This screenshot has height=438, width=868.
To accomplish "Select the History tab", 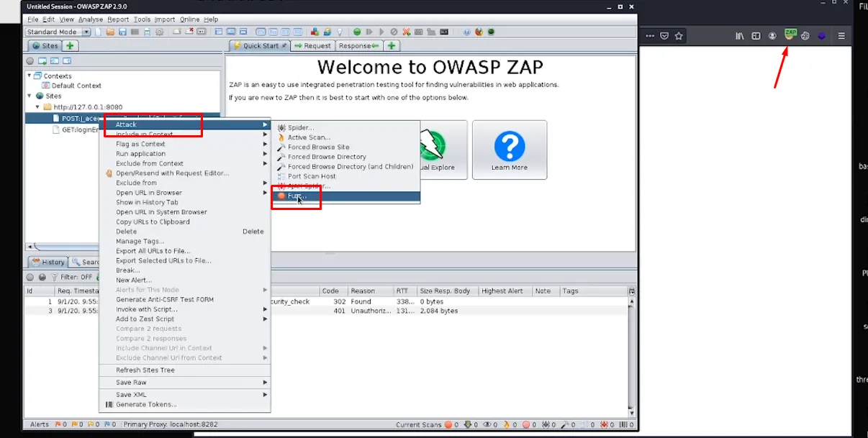I will point(48,262).
